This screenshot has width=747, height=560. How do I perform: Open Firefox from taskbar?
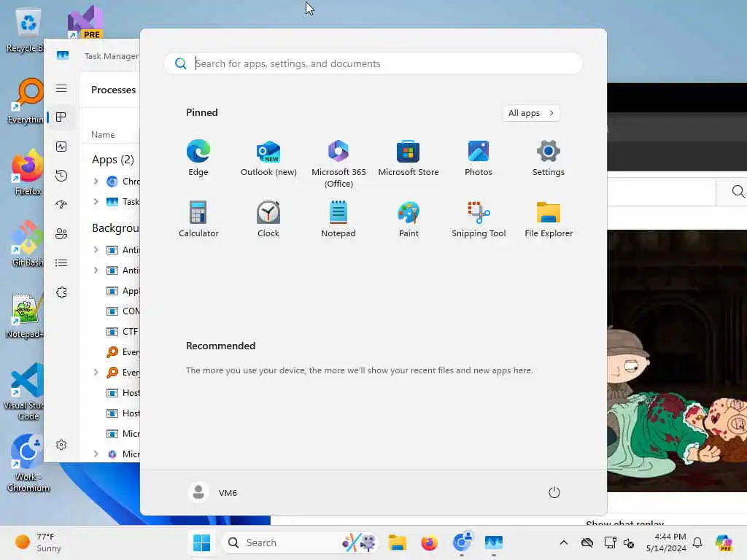pyautogui.click(x=429, y=542)
